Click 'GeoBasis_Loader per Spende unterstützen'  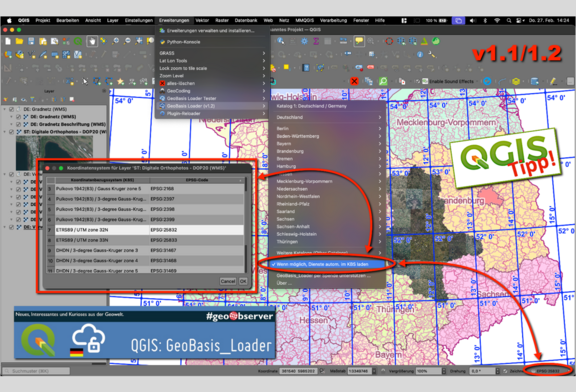tap(324, 276)
